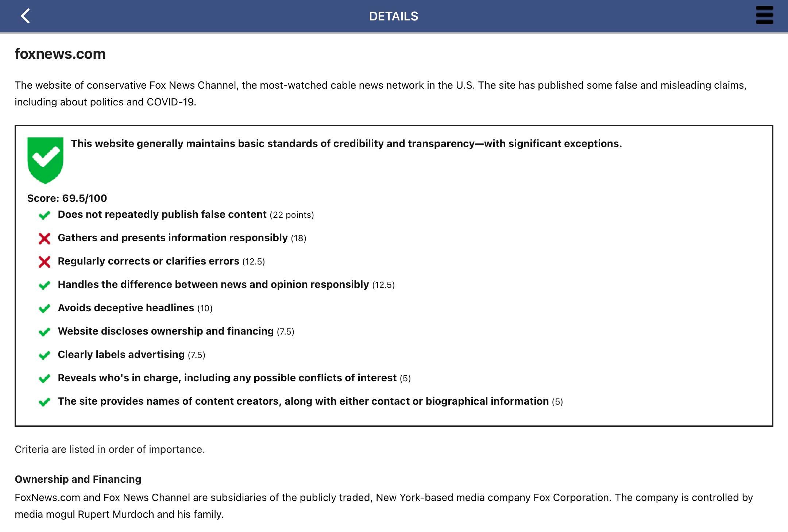This screenshot has width=788, height=532.
Task: Click the credibility standards summary statement
Action: click(346, 144)
